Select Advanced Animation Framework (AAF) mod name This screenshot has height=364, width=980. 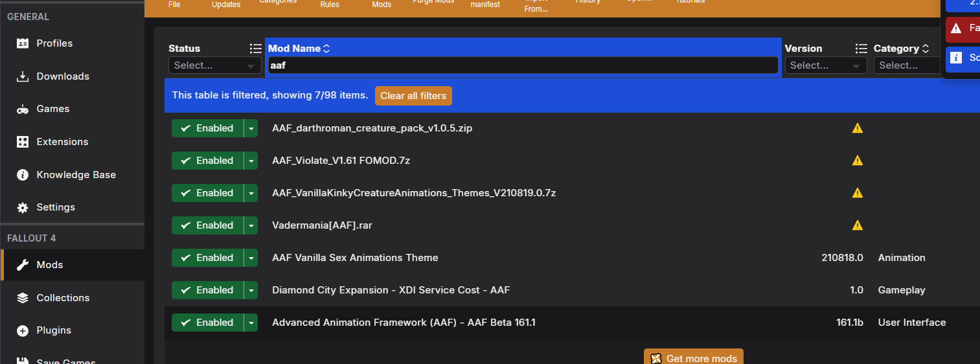click(x=404, y=323)
